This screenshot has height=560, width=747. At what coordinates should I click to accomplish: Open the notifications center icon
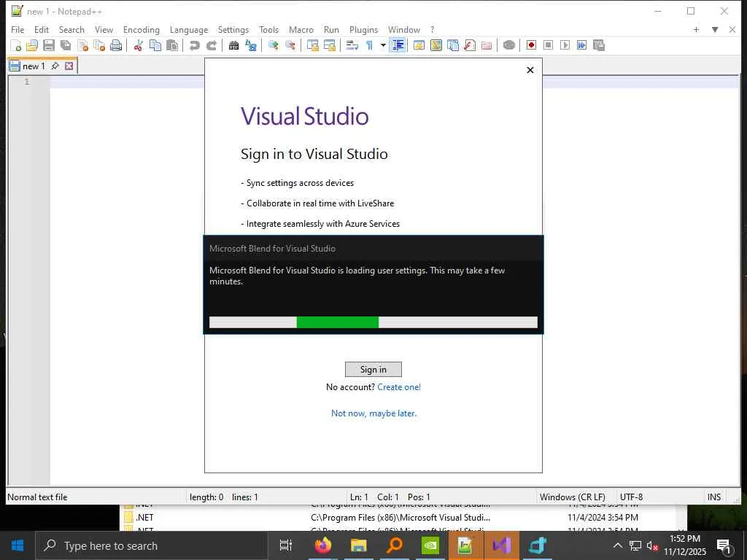point(724,545)
